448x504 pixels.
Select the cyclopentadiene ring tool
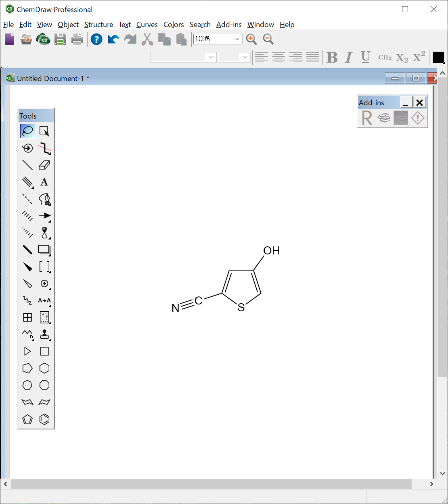tap(27, 419)
